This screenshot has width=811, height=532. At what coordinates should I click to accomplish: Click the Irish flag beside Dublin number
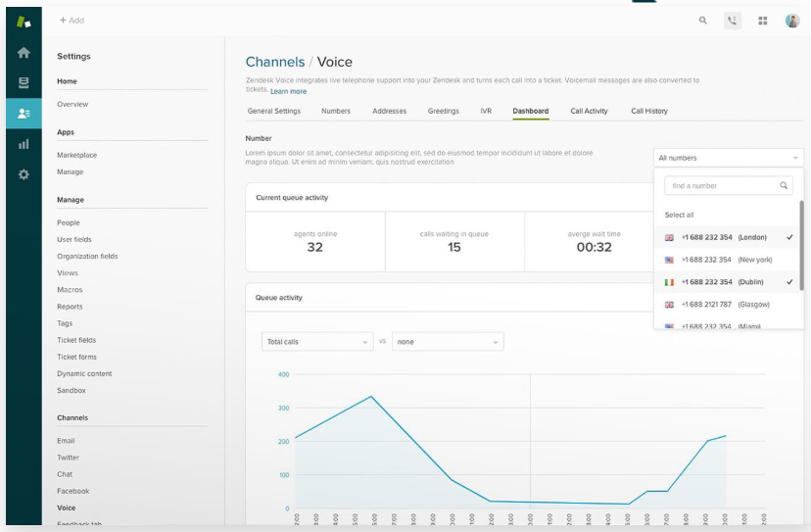point(669,282)
